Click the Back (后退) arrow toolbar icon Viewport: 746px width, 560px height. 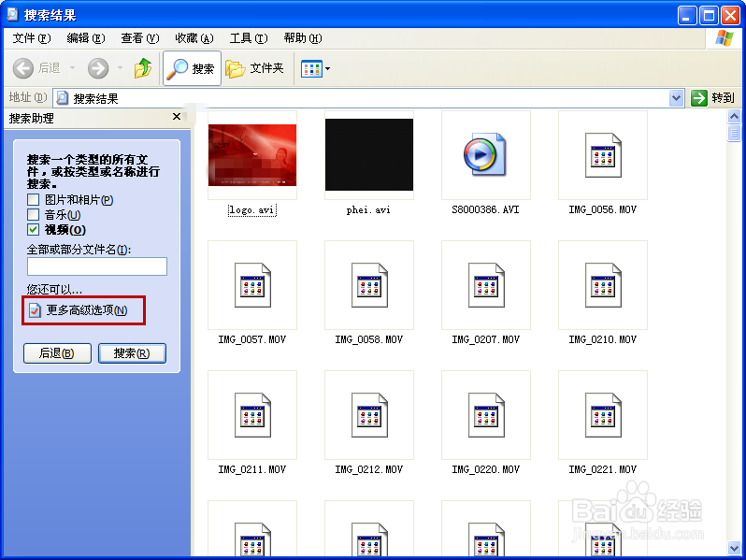pos(22,68)
